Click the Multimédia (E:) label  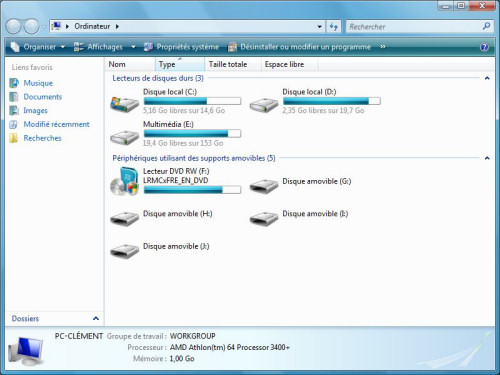(168, 124)
